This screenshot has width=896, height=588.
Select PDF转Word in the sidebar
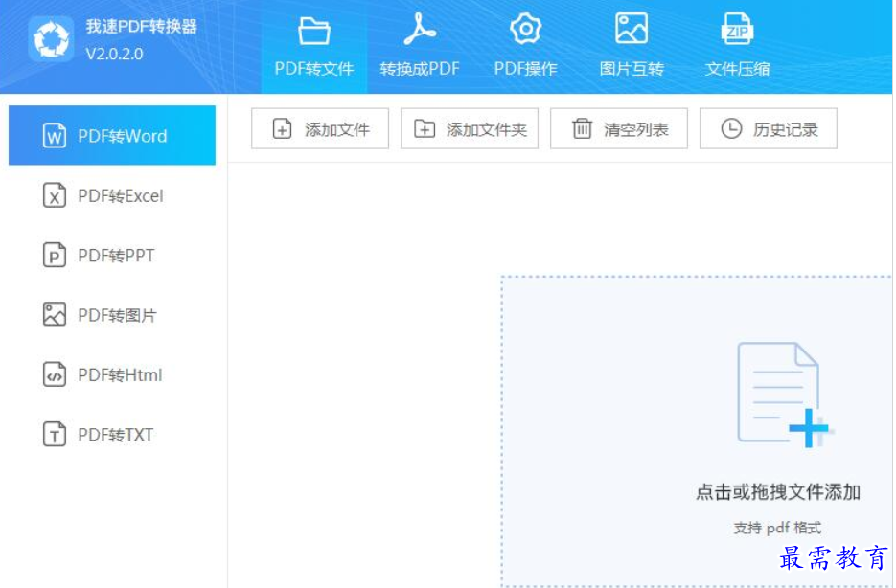[112, 135]
